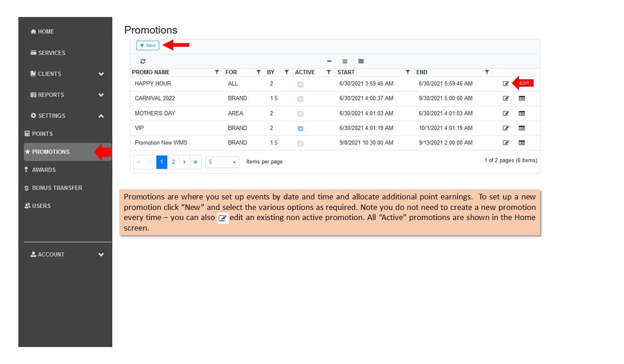Go to Home in the sidebar

[x=42, y=32]
